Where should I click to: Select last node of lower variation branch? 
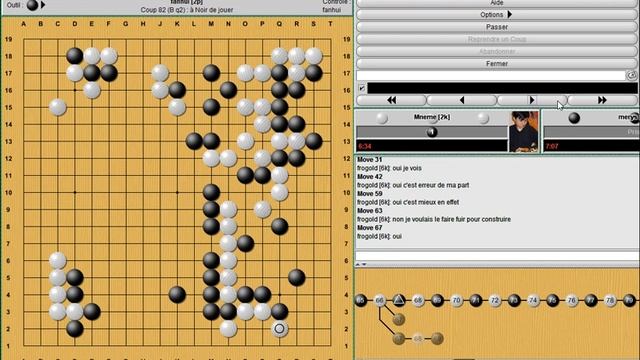437,338
